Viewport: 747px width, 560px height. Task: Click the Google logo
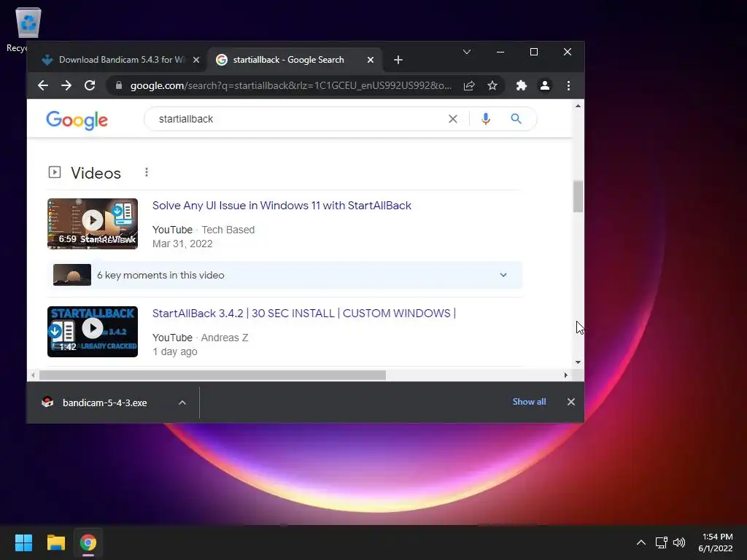point(77,120)
